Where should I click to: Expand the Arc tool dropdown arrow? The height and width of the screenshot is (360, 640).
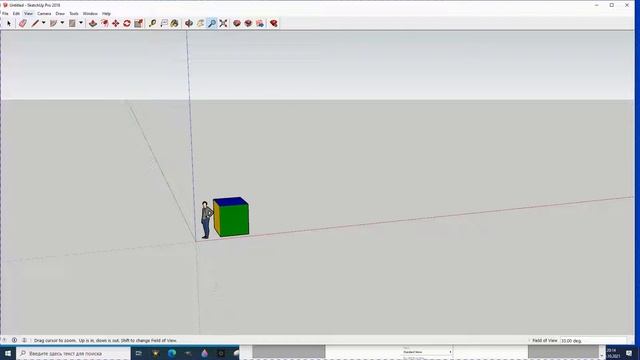click(x=62, y=23)
